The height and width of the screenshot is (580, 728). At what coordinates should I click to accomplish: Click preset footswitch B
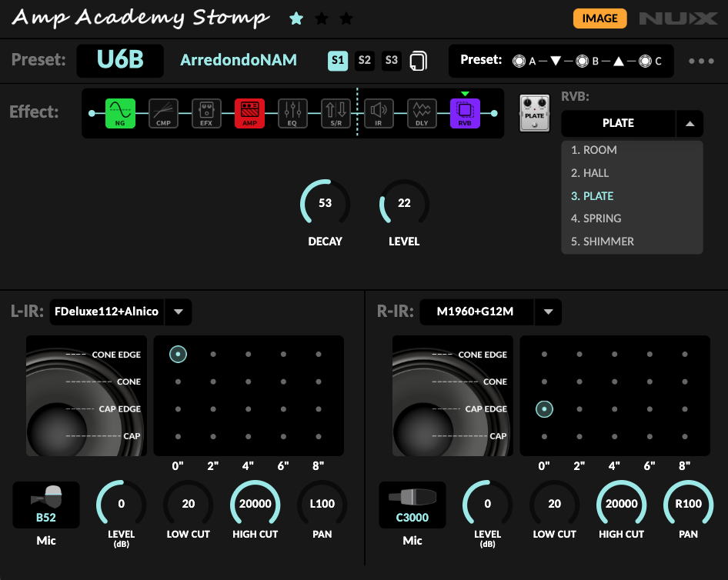tap(583, 61)
